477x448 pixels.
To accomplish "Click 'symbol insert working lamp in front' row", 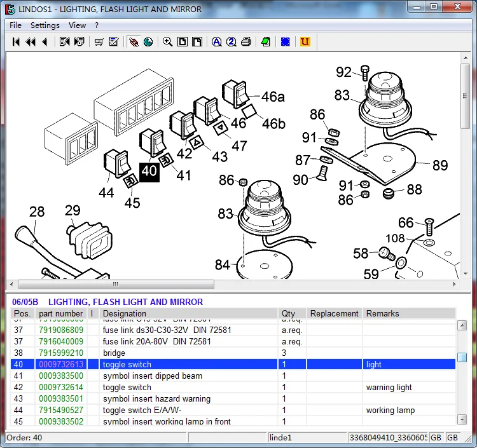I will coord(233,421).
